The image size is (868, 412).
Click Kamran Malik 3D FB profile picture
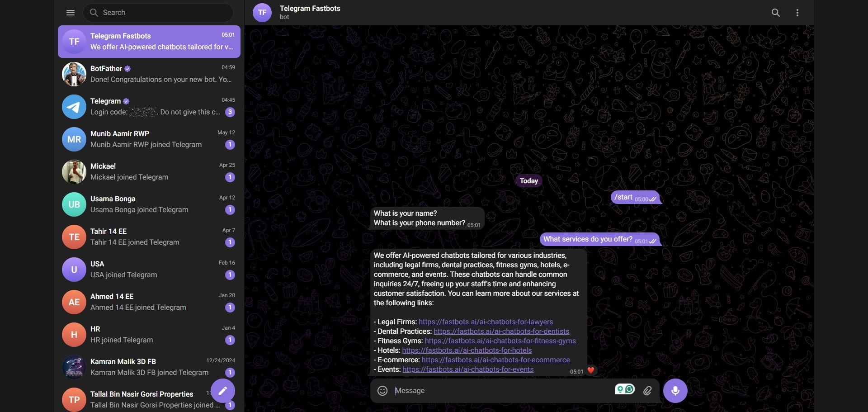tap(74, 367)
